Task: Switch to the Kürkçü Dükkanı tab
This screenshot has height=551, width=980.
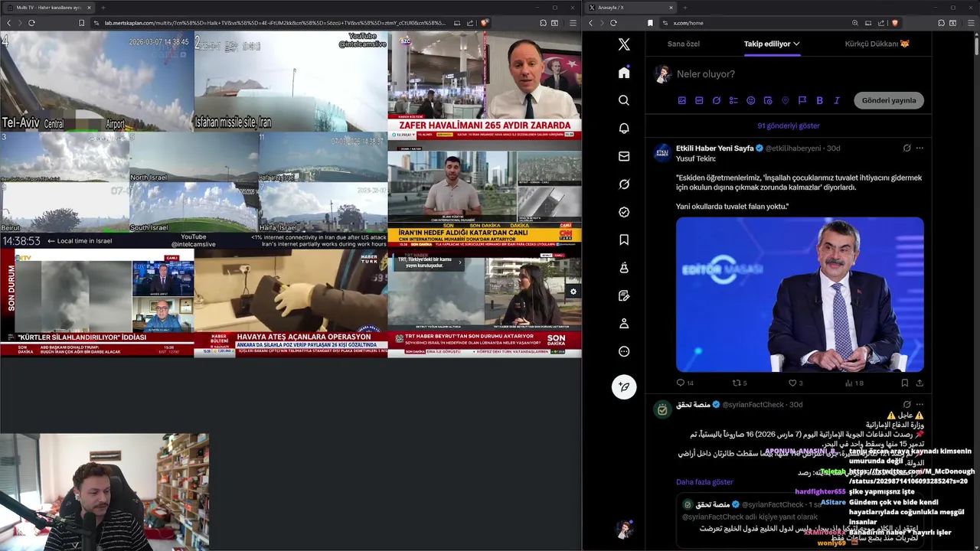Action: coord(877,44)
